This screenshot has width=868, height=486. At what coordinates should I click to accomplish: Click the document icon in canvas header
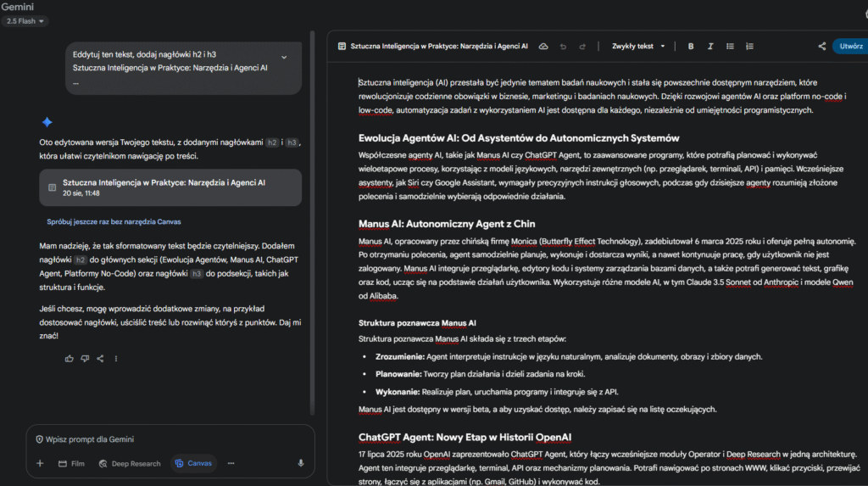point(342,47)
